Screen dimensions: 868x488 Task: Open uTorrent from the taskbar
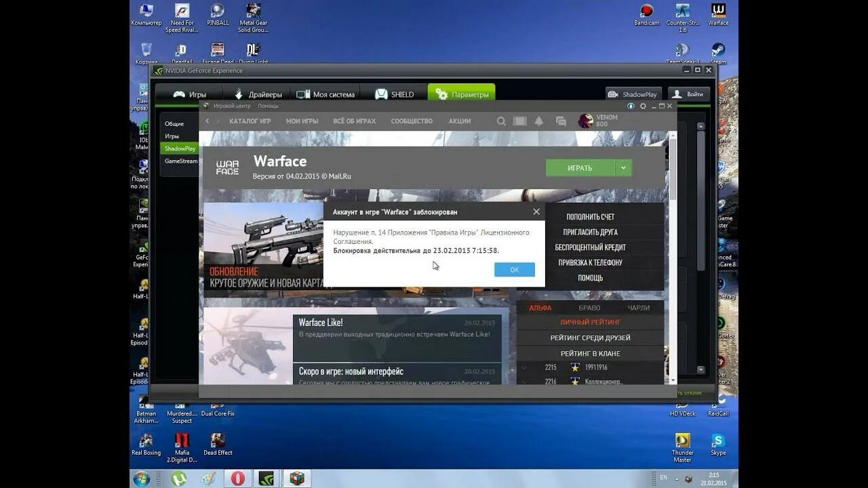(x=178, y=478)
